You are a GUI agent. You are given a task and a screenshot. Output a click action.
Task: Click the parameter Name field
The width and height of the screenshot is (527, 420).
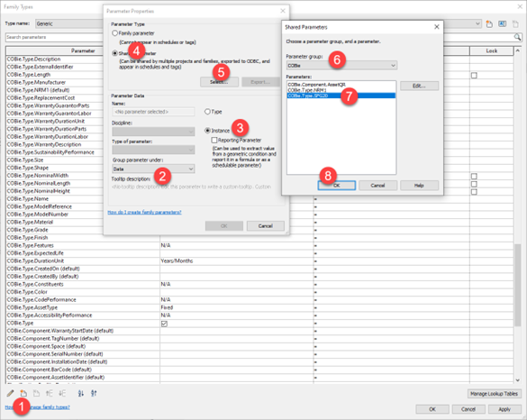(x=153, y=112)
